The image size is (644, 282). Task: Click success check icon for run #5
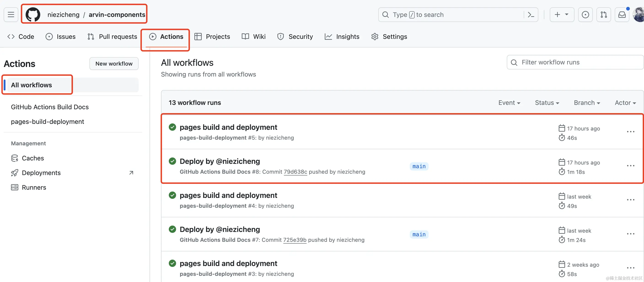click(172, 127)
